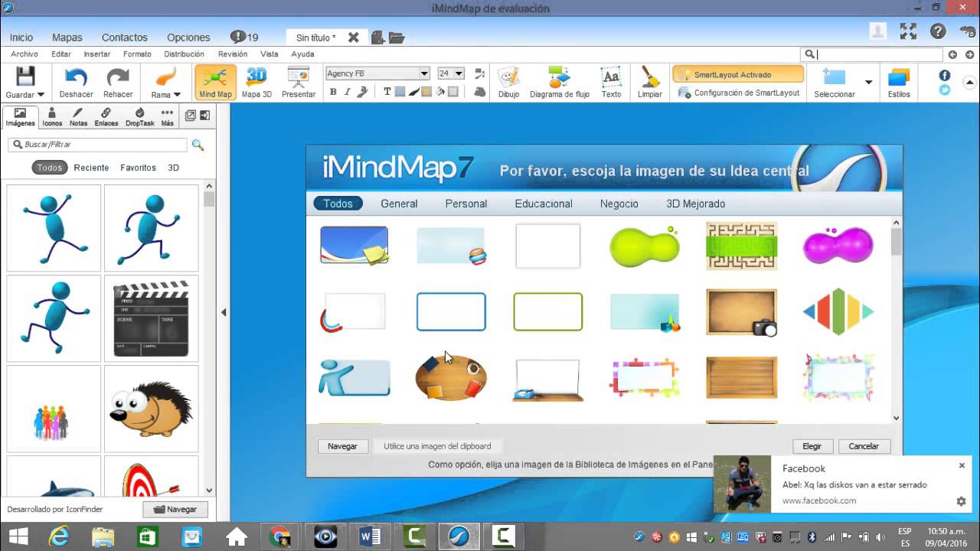The height and width of the screenshot is (551, 980).
Task: Click the Navegar button in dialog
Action: point(342,446)
